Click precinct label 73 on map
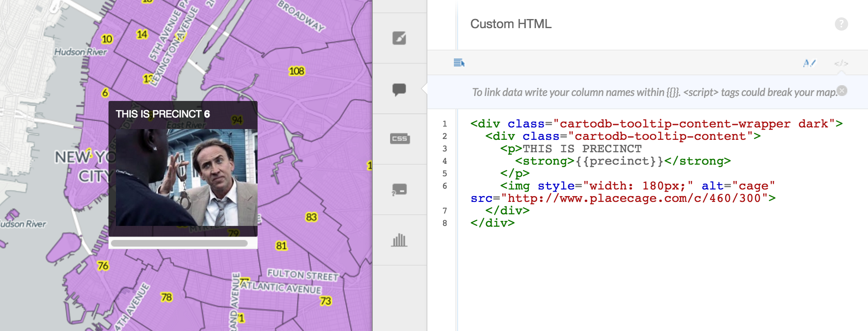Viewport: 868px width, 331px height. 325,301
